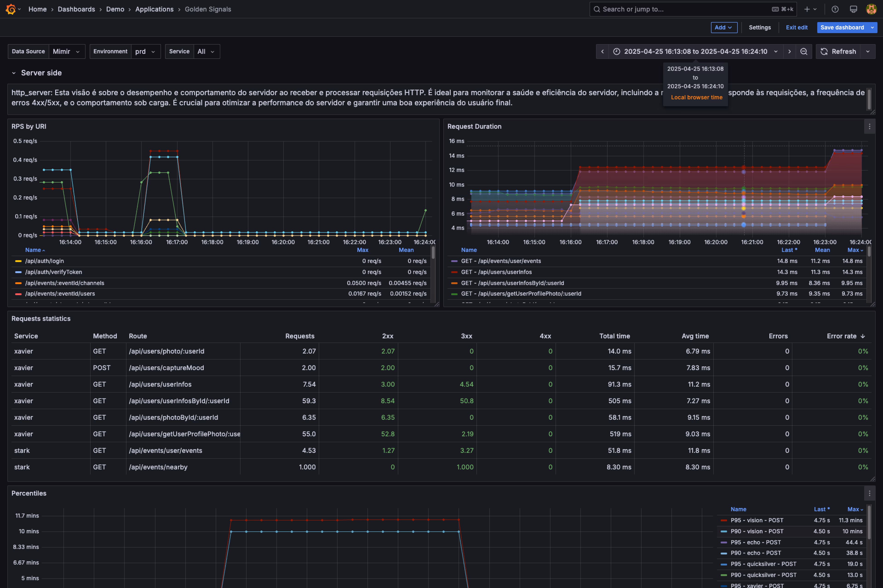Shift time range forward arrow

(x=790, y=51)
